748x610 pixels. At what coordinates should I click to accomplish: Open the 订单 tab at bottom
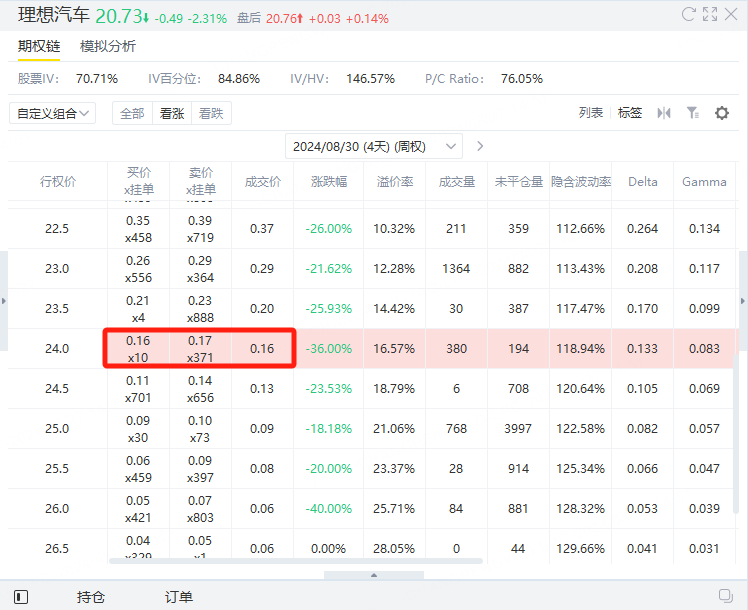pyautogui.click(x=179, y=597)
